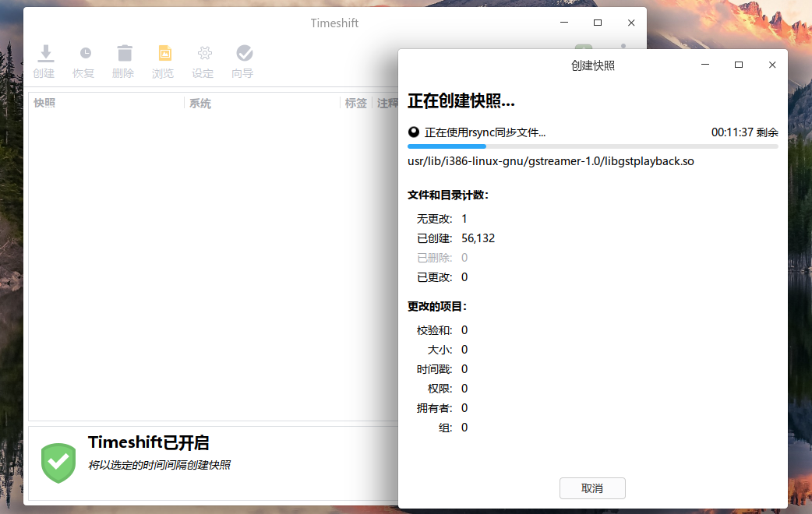This screenshot has height=514, width=812.
Task: Click the 正在创建快照... heading
Action: pos(461,101)
